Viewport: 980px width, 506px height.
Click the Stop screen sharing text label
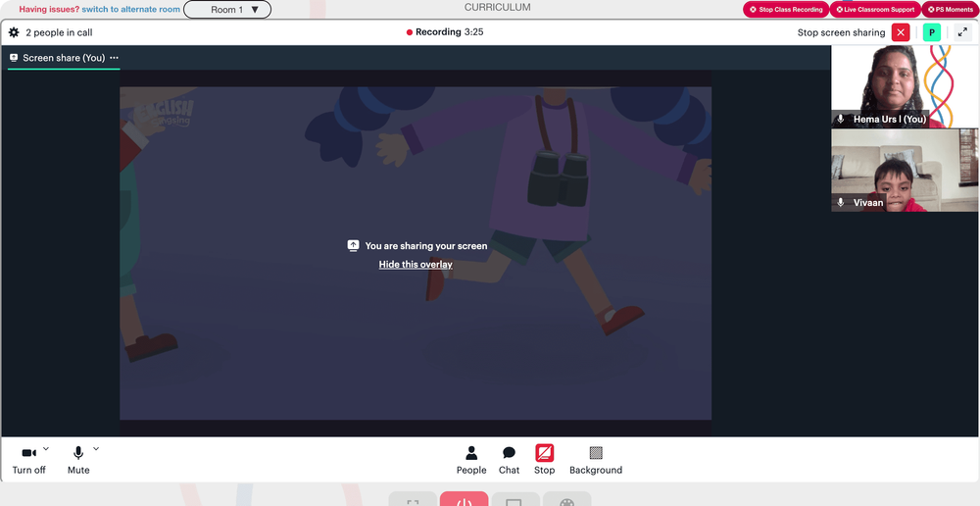click(841, 32)
